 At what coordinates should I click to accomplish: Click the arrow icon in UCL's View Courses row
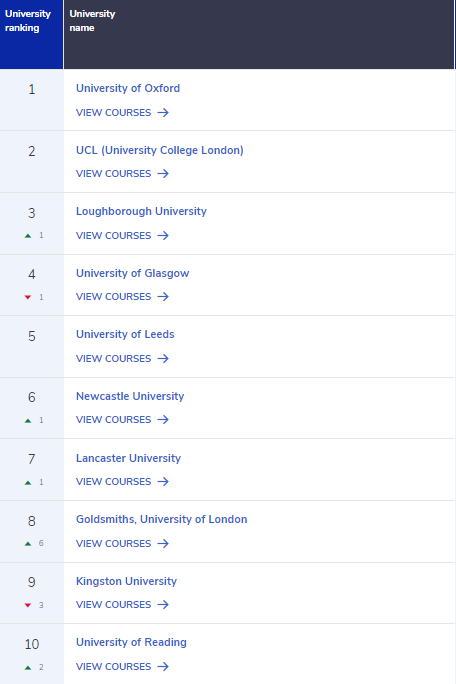tap(163, 174)
